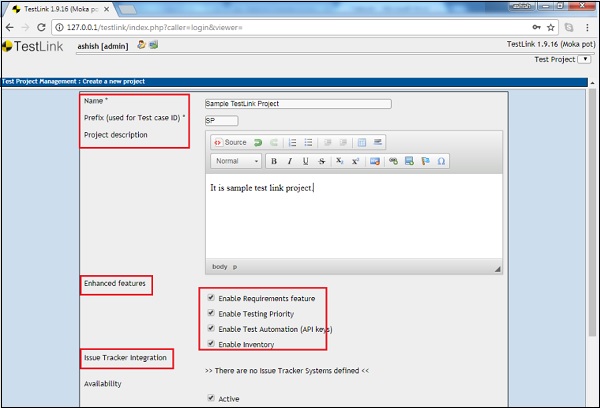Click the logout icon beside ashish [admin]

pos(154,45)
